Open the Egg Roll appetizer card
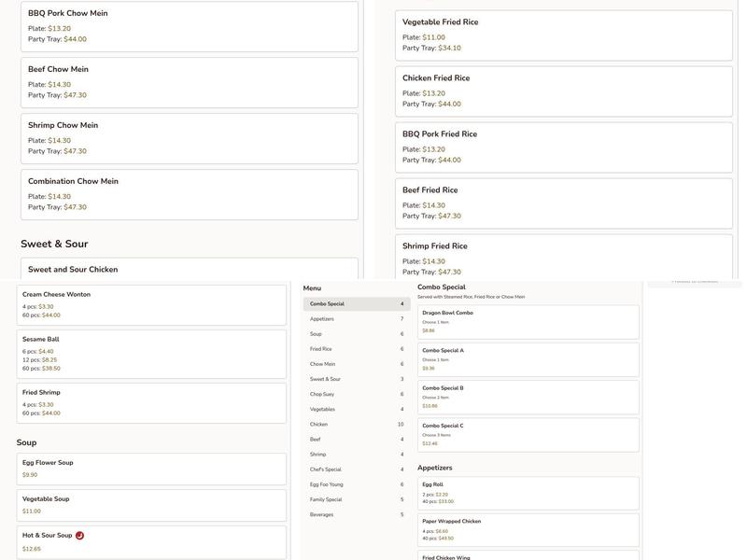The width and height of the screenshot is (747, 560). click(528, 493)
